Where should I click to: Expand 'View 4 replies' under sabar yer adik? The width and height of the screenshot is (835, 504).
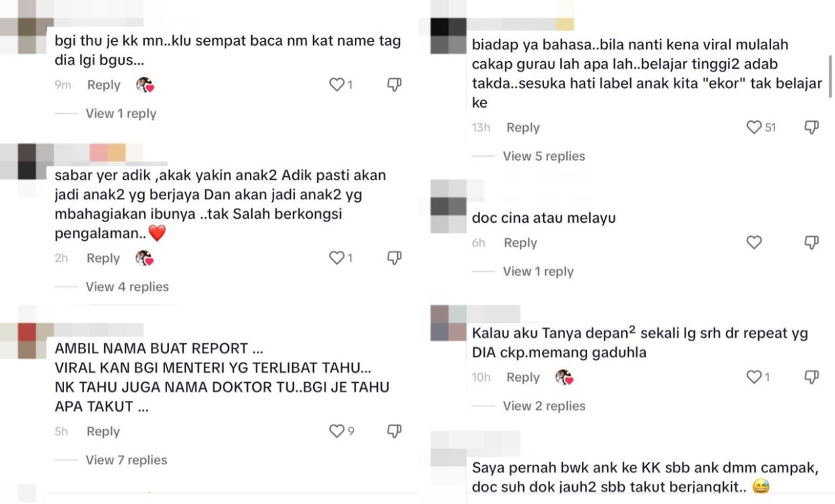pos(127,287)
